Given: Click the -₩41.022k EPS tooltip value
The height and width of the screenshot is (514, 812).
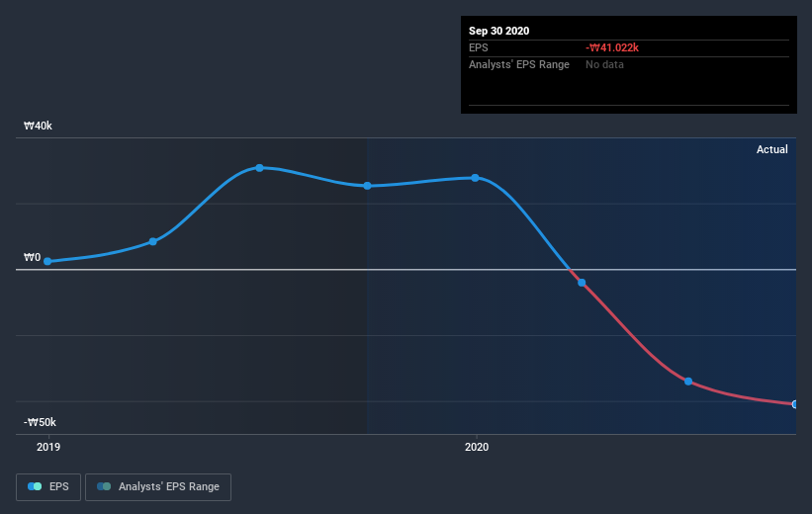Looking at the screenshot, I should pyautogui.click(x=612, y=47).
